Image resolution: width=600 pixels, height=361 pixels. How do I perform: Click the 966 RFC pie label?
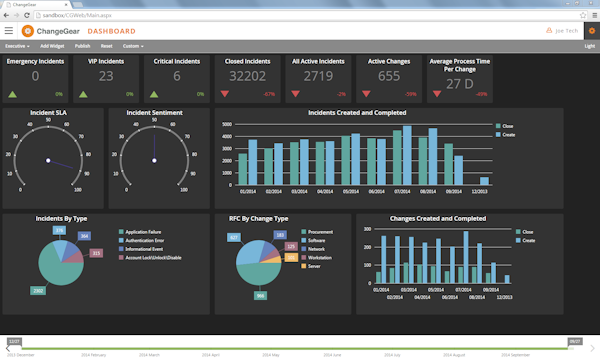pyautogui.click(x=261, y=296)
